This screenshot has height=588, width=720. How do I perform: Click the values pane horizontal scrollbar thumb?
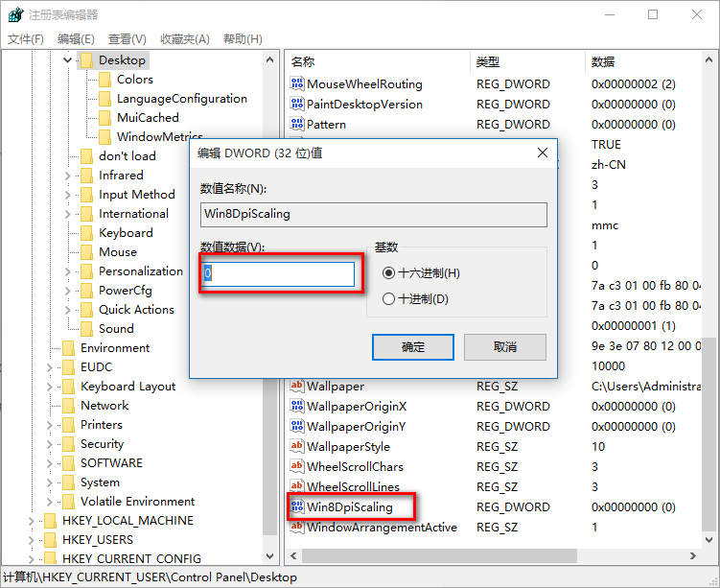(x=439, y=555)
